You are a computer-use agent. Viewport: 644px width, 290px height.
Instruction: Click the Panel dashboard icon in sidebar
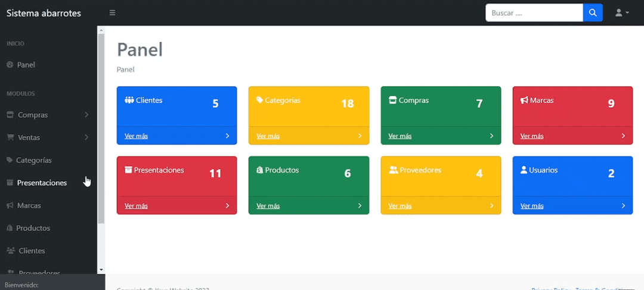(10, 65)
